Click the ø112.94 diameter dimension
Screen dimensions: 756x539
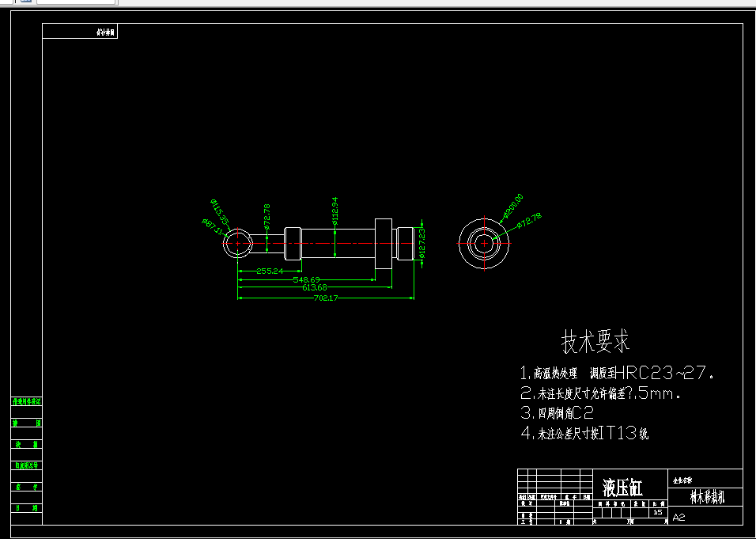coord(335,211)
